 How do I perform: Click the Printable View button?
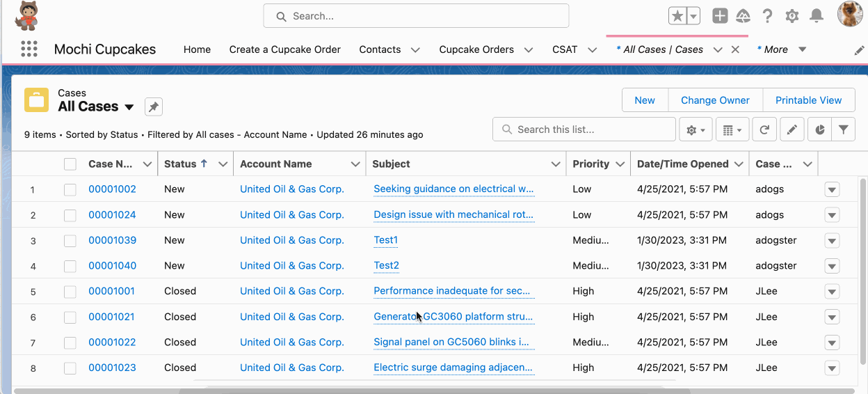[x=809, y=100]
